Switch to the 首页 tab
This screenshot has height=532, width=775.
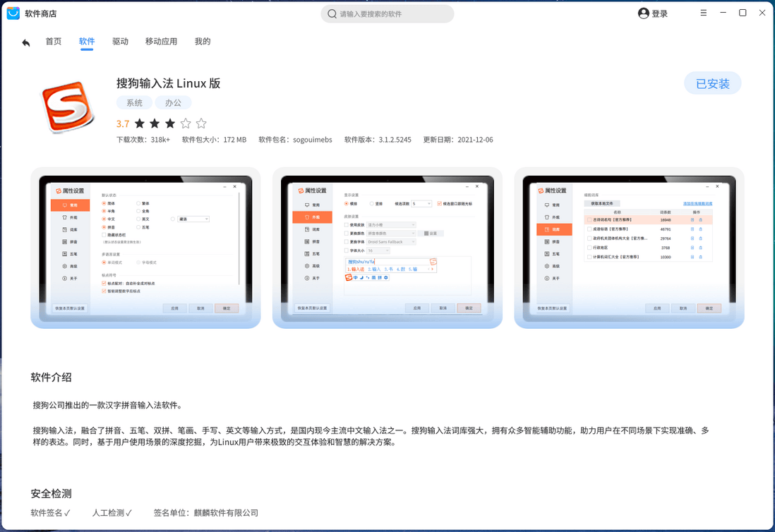(x=53, y=42)
